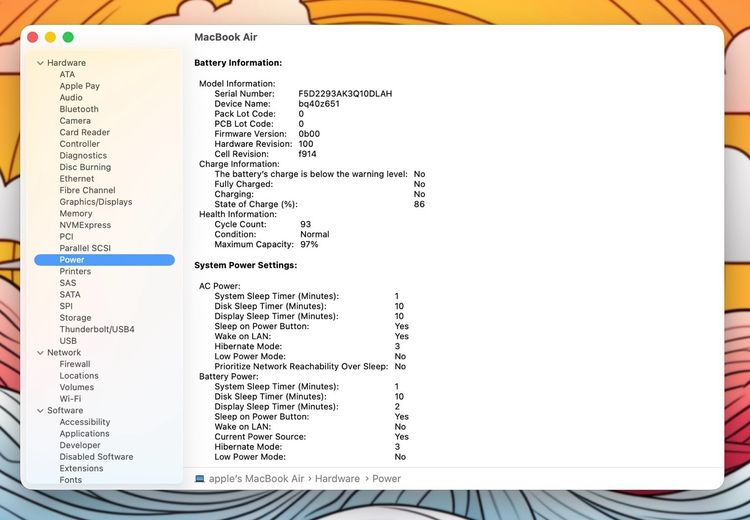
Task: Click the cell revision value f914
Action: tap(307, 154)
